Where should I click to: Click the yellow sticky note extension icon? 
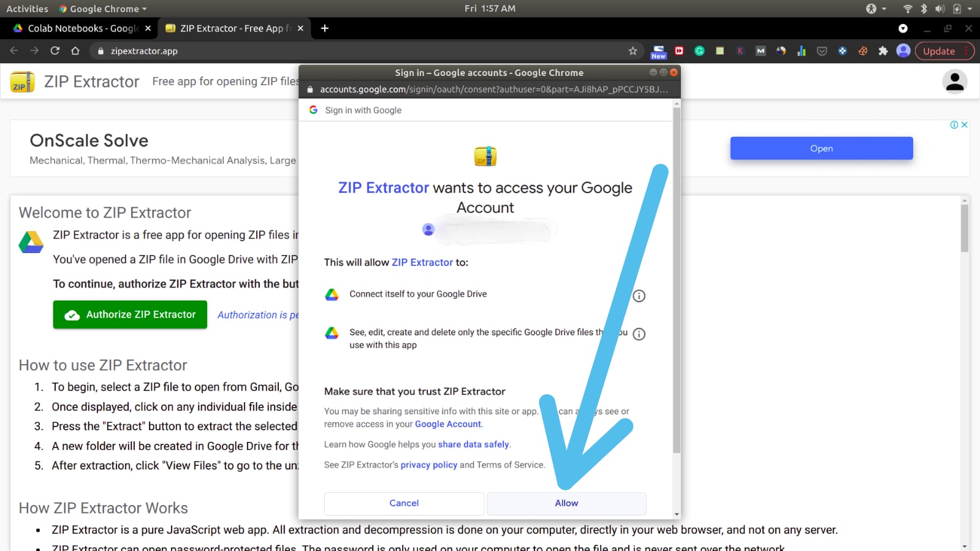point(720,51)
